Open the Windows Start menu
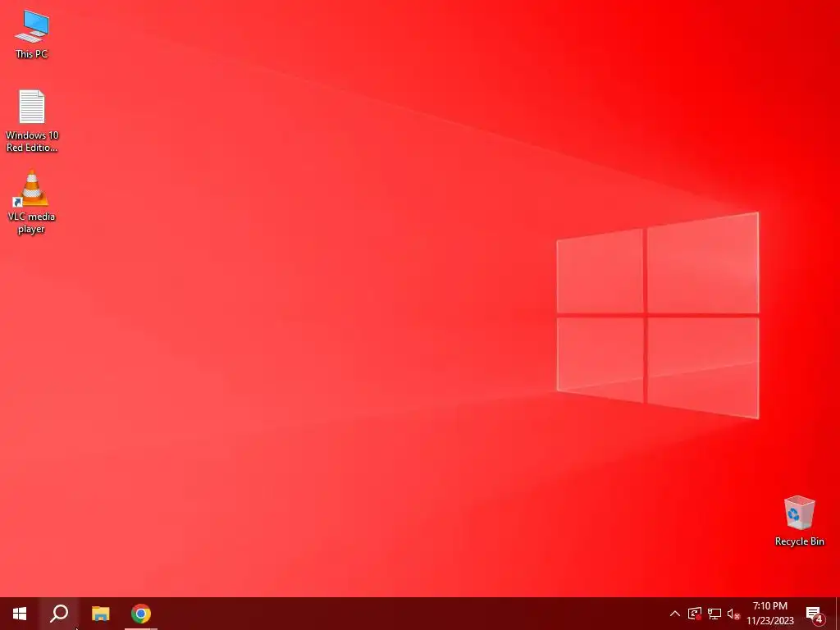The width and height of the screenshot is (840, 630). click(20, 614)
